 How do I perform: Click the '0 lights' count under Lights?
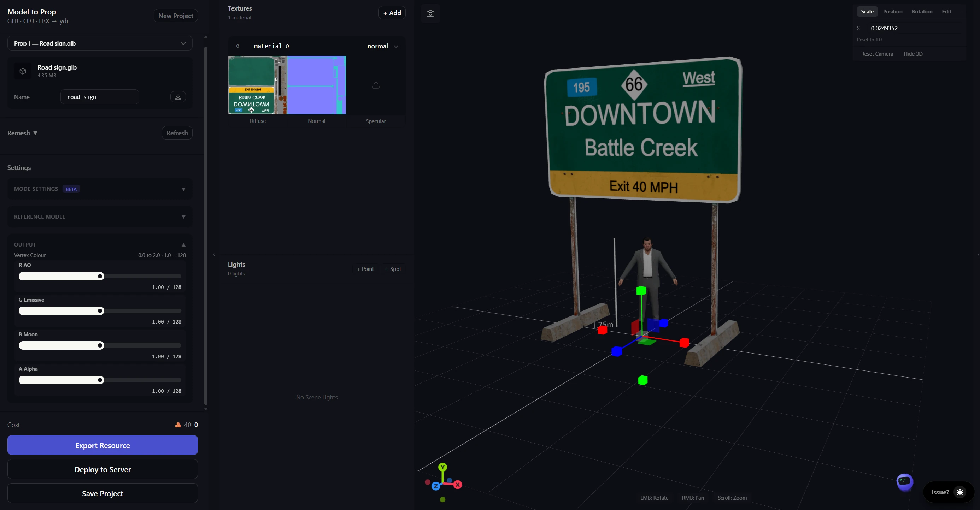[x=236, y=274]
